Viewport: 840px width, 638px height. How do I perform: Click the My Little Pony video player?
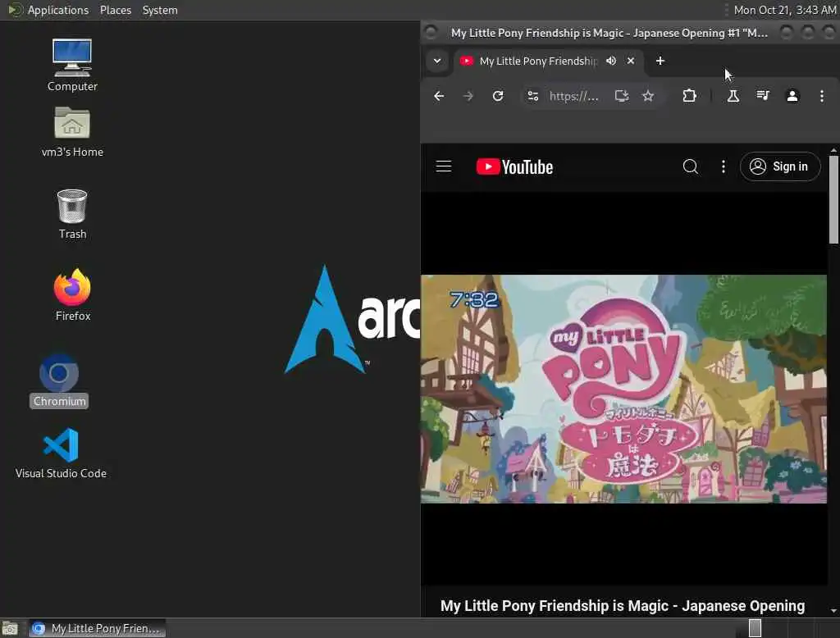(623, 389)
